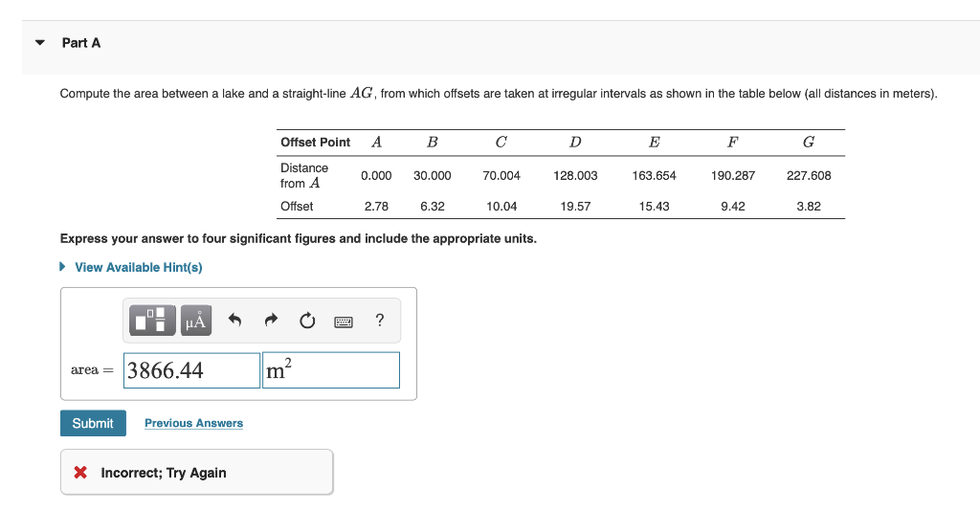Click offset value 6.32
Viewport: 980px width, 511px height.
point(432,206)
